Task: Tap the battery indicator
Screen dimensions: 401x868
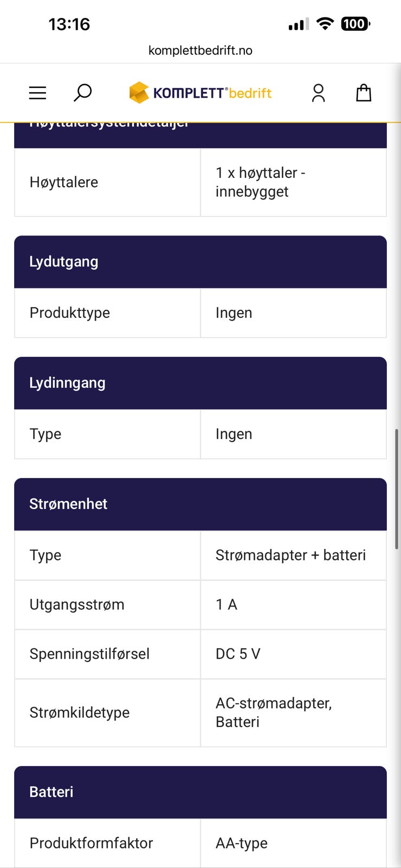Action: pos(355,24)
